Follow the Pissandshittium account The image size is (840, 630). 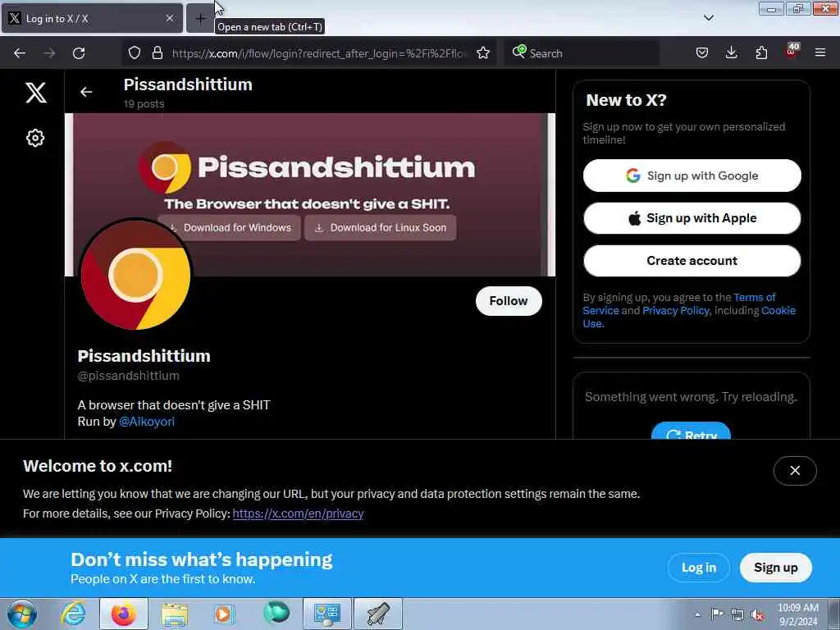[509, 301]
